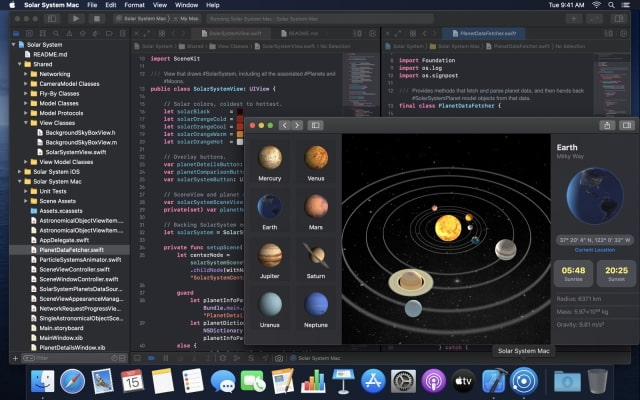The image size is (640, 400).
Task: Pause program execution in debug bar
Action: [x=165, y=358]
